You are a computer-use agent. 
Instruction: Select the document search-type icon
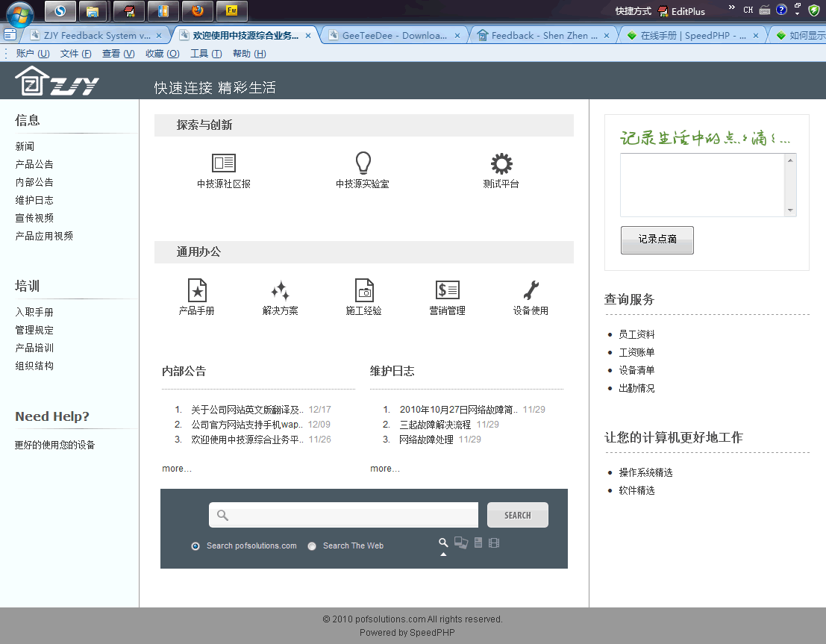pyautogui.click(x=478, y=543)
